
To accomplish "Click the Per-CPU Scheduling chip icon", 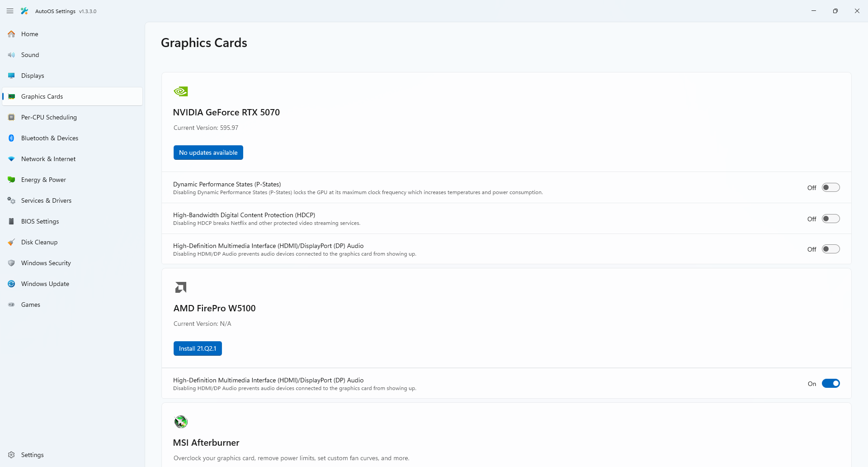I will (x=11, y=117).
